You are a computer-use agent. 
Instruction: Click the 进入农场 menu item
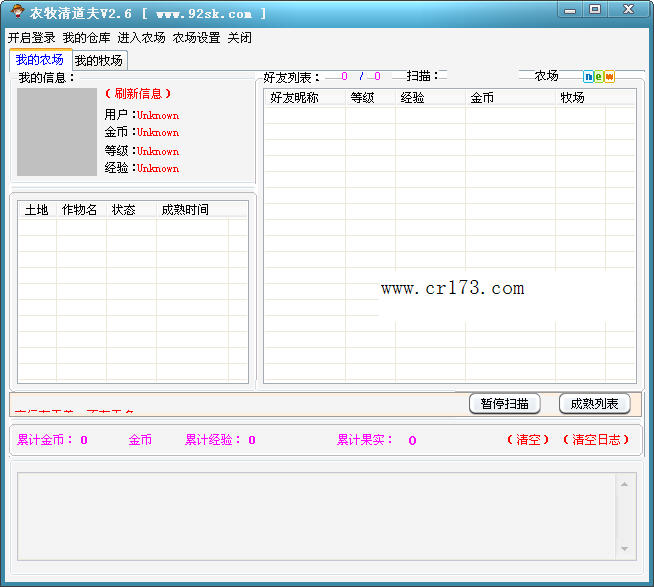point(141,38)
